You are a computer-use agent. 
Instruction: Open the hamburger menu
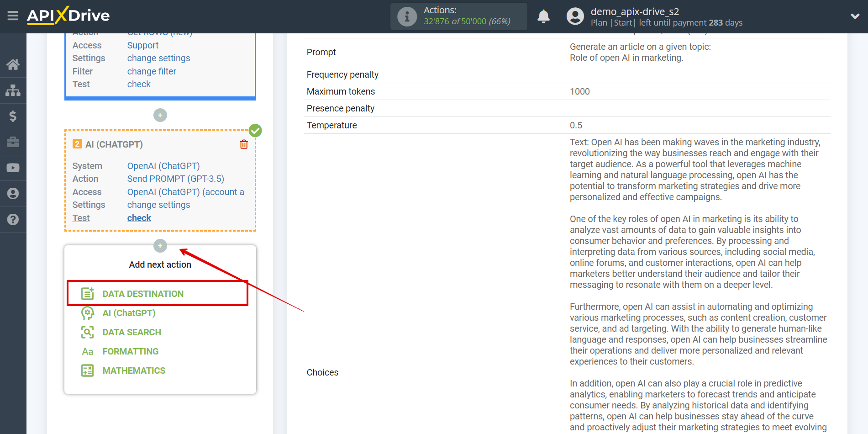(x=13, y=16)
